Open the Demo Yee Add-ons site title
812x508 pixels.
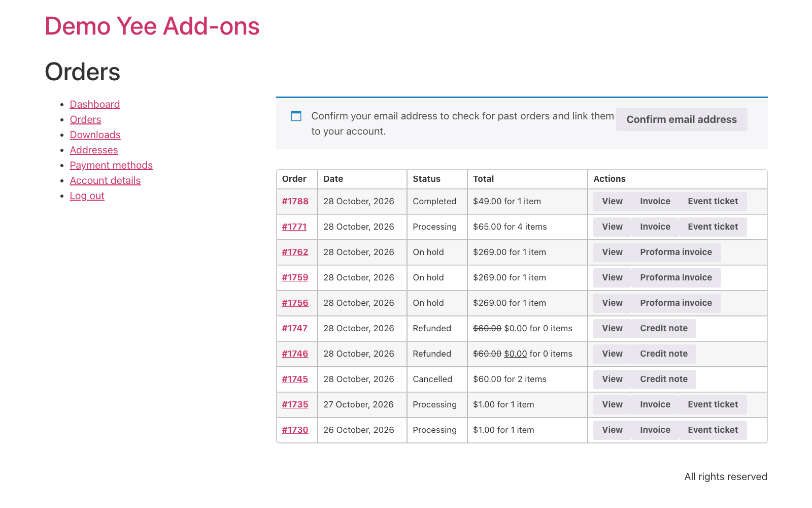[x=152, y=26]
